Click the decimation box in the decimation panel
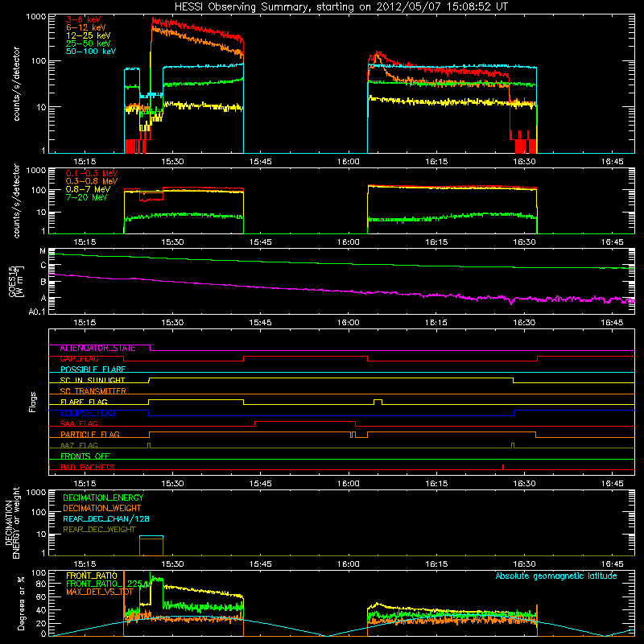Viewport: 644px width, 644px height. point(151,546)
